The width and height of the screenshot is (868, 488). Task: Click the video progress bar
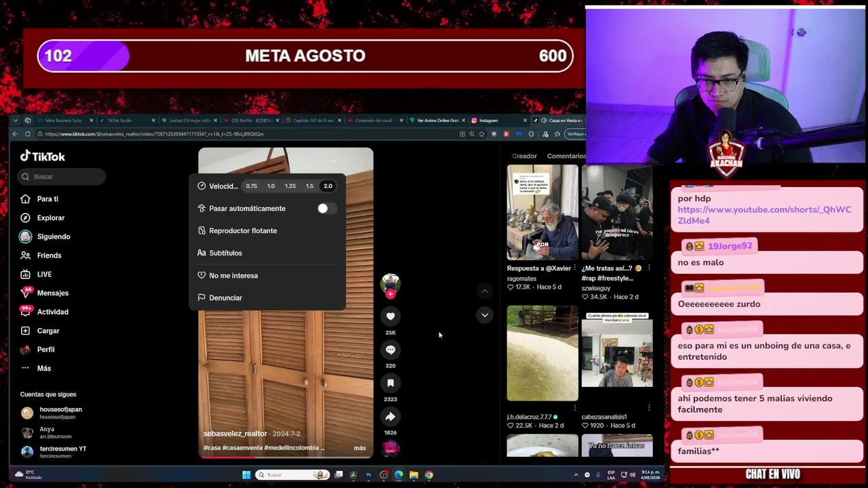point(285,457)
